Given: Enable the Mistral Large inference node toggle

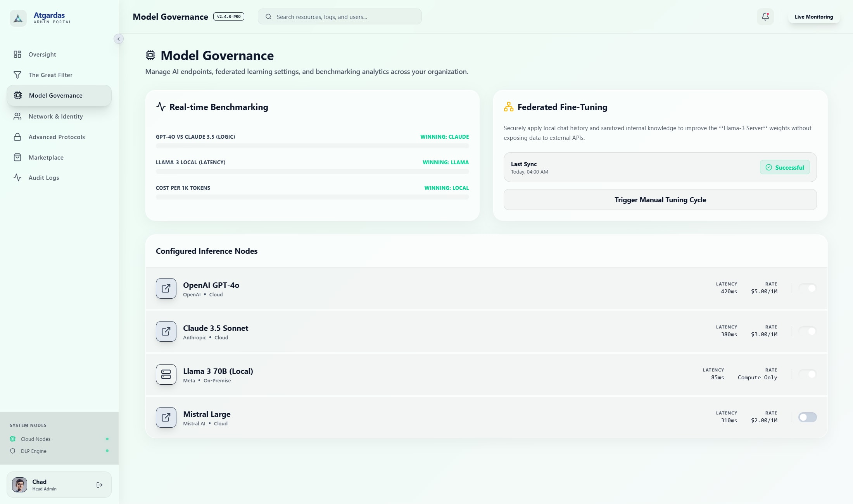Looking at the screenshot, I should tap(807, 417).
